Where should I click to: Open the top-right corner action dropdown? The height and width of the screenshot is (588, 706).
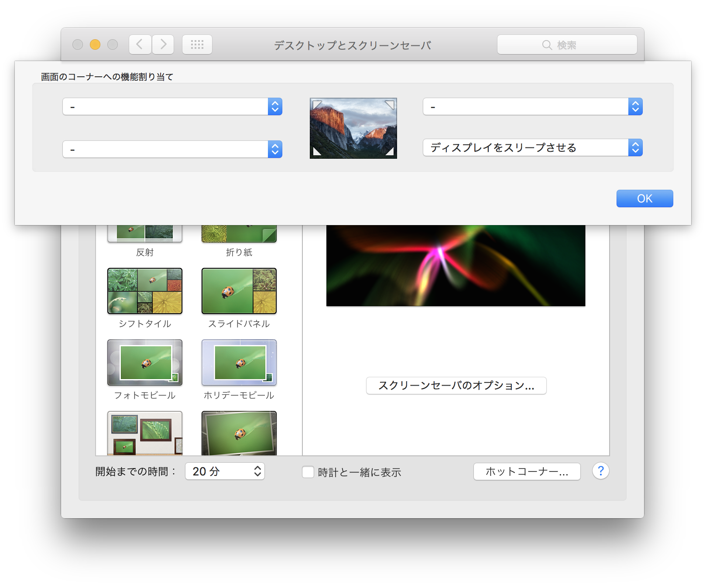click(532, 106)
